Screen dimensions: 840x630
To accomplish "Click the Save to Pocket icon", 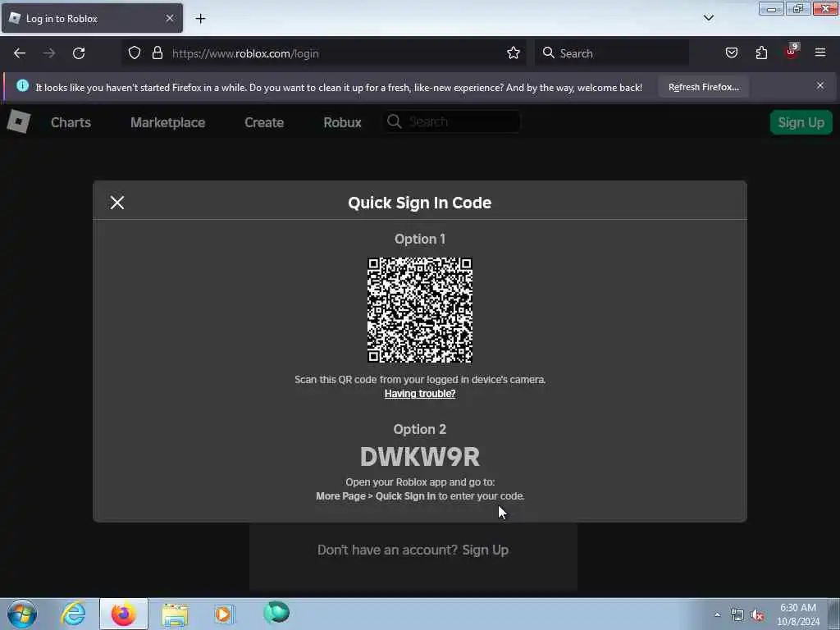I will (731, 52).
